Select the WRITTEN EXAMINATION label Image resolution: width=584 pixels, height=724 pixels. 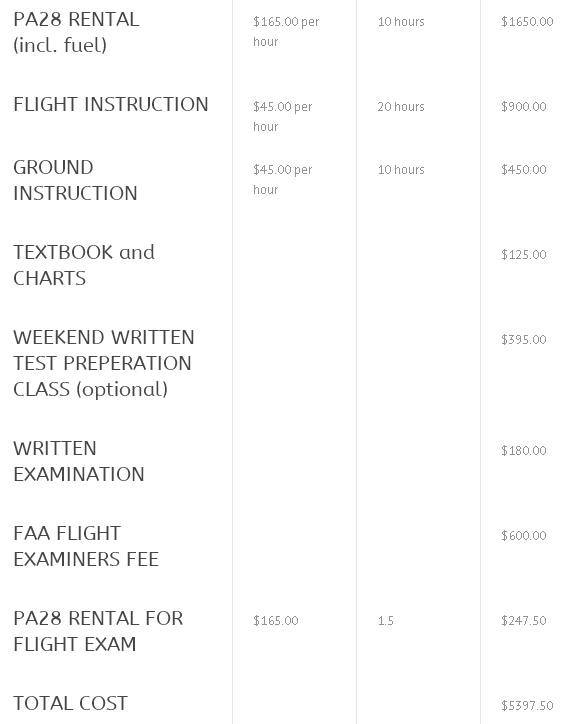click(78, 461)
